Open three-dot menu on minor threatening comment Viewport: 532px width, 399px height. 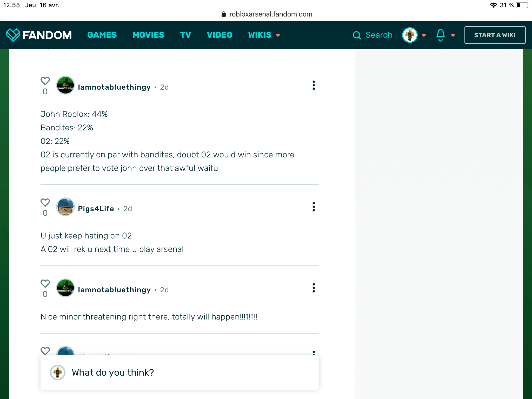tap(314, 288)
